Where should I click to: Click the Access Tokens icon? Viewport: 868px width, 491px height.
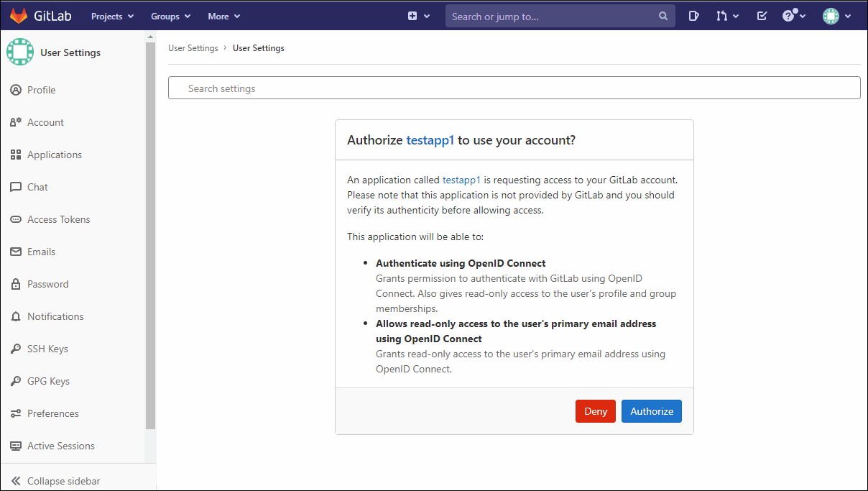(x=16, y=219)
